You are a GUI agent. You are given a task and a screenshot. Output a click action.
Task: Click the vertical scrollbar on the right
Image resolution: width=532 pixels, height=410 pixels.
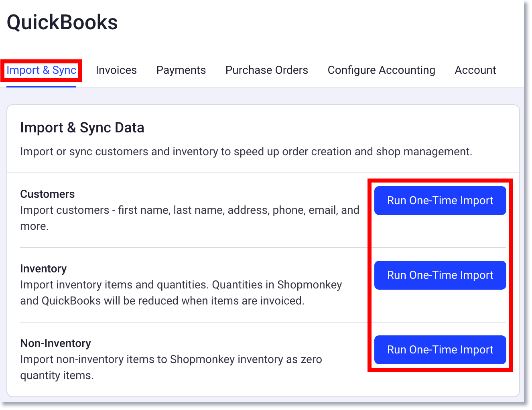[527, 201]
